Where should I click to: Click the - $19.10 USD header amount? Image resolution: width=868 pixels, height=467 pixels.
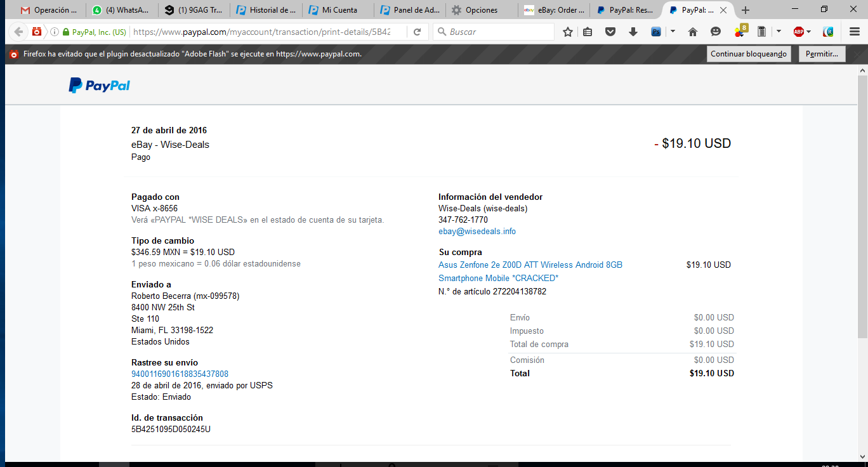[x=693, y=143]
